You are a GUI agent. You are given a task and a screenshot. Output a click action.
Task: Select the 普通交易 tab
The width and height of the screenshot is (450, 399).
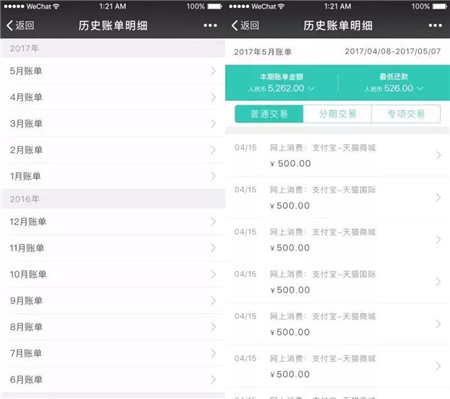point(269,114)
